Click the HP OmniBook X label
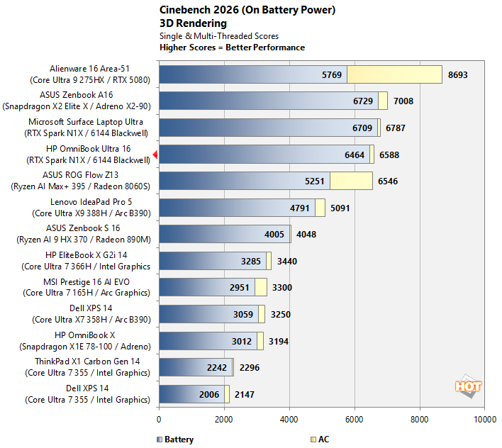This screenshot has width=502, height=448. (x=85, y=341)
